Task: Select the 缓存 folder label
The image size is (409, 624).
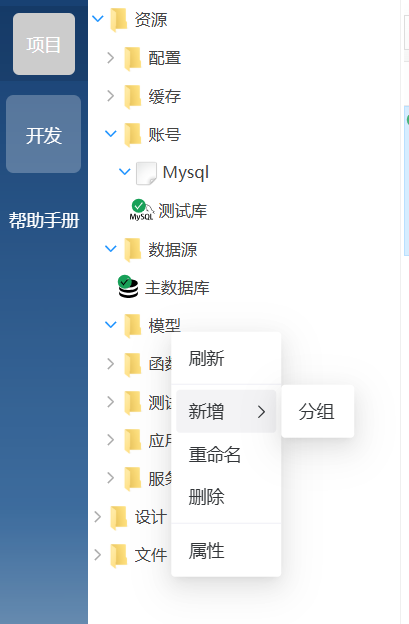Action: click(x=165, y=96)
